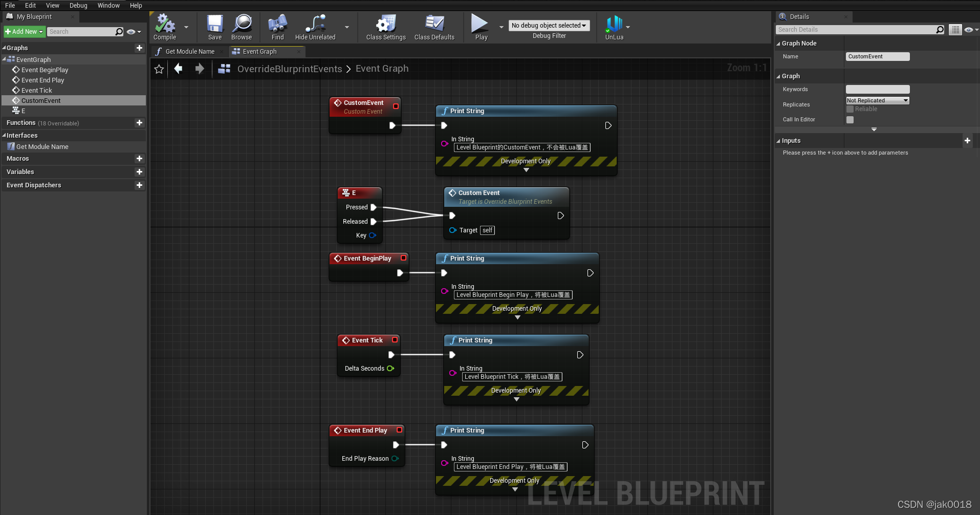Expand first Print String node options
The width and height of the screenshot is (980, 515).
tap(526, 170)
